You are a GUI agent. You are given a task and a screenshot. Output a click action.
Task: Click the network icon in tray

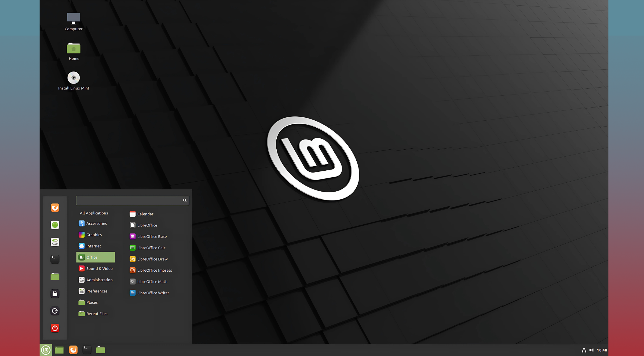point(584,350)
